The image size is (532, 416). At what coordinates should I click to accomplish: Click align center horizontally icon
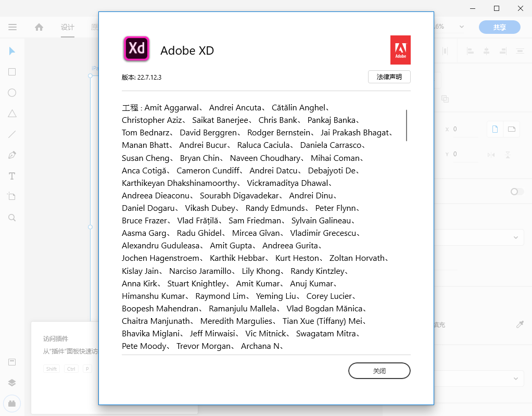[486, 51]
